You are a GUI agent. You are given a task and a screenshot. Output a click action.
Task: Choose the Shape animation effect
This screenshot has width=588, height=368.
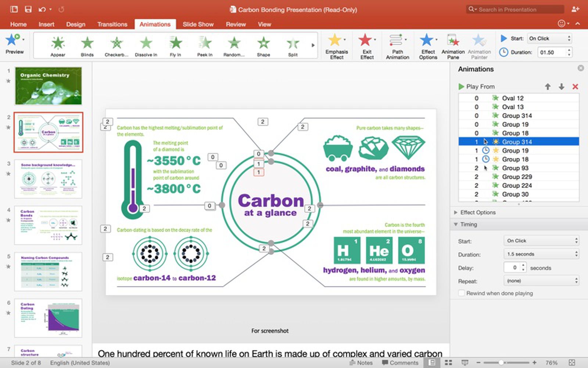coord(263,44)
